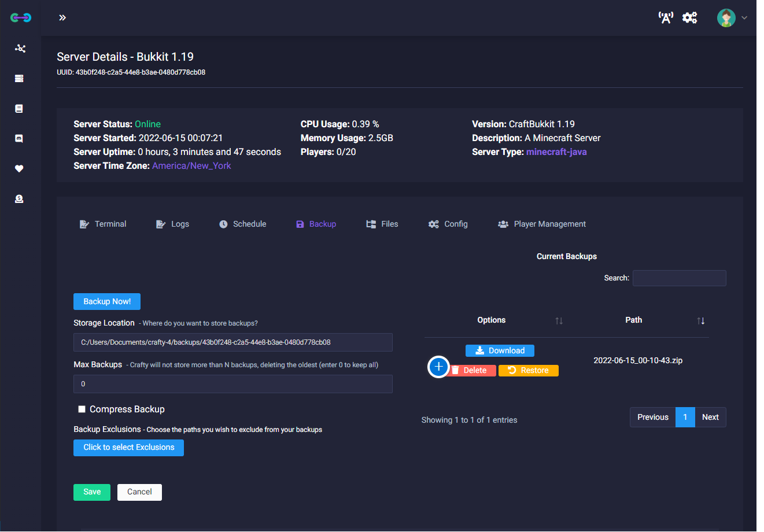Screen dimensions: 764x532
Task: Open the Discord chat sidebar icon
Action: click(x=19, y=139)
